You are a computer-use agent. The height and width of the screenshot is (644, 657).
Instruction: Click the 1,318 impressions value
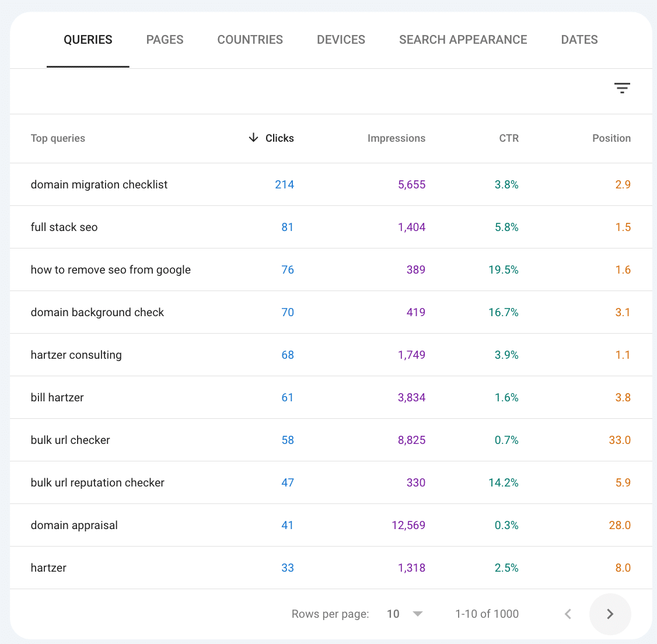coord(411,568)
